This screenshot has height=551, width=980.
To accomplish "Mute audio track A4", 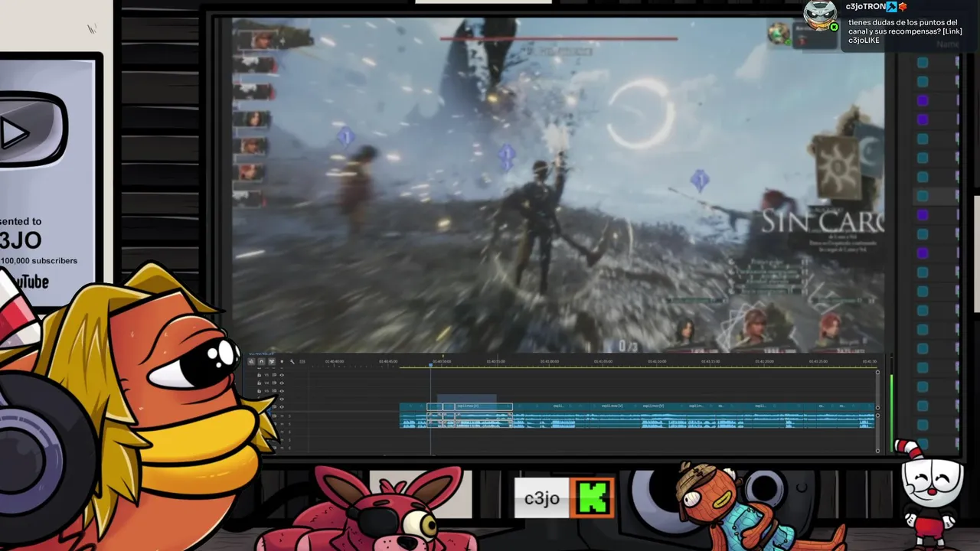I will click(x=282, y=440).
